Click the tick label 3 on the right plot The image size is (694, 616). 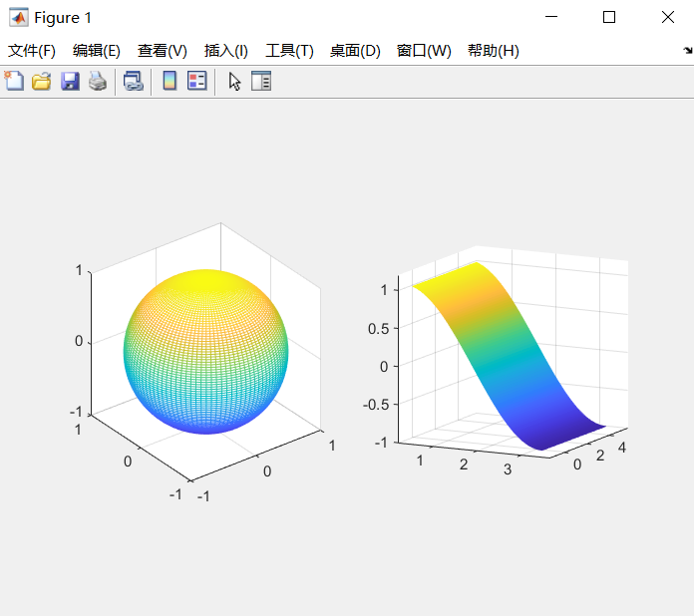(x=508, y=469)
